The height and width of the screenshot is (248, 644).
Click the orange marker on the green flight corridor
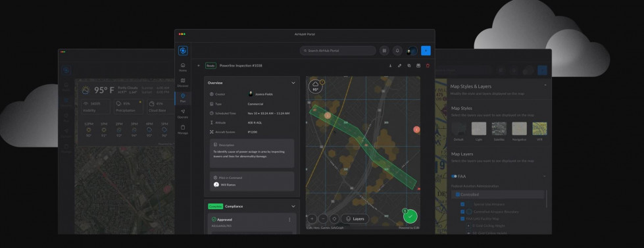click(328, 116)
